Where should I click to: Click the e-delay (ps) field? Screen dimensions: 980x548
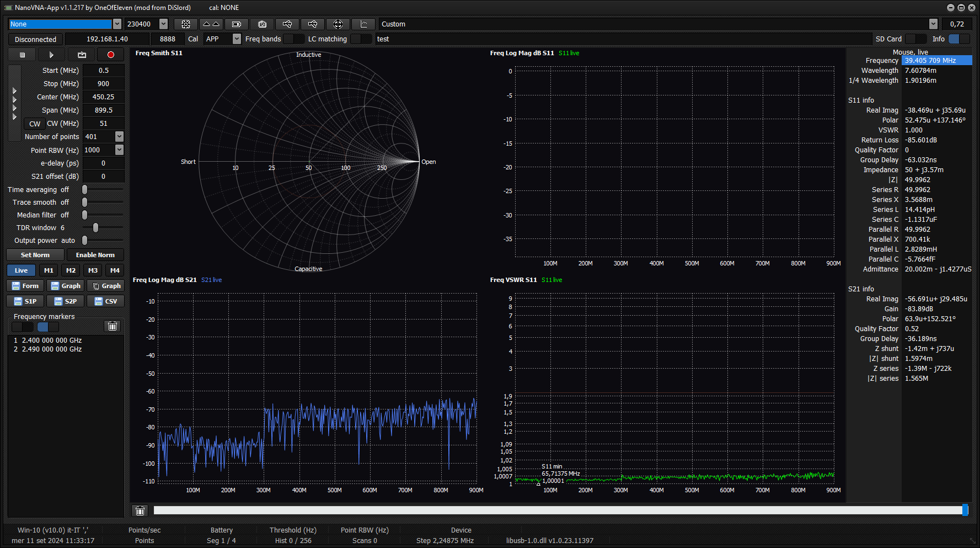coord(104,163)
